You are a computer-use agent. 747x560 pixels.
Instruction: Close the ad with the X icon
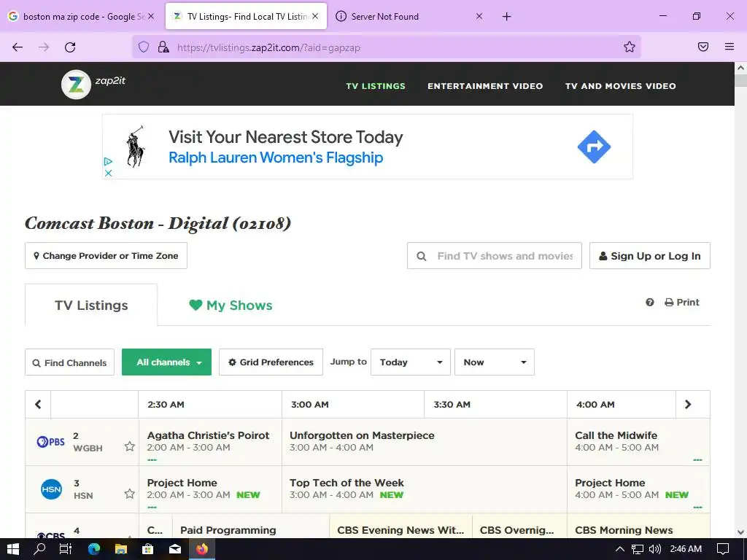coord(108,173)
